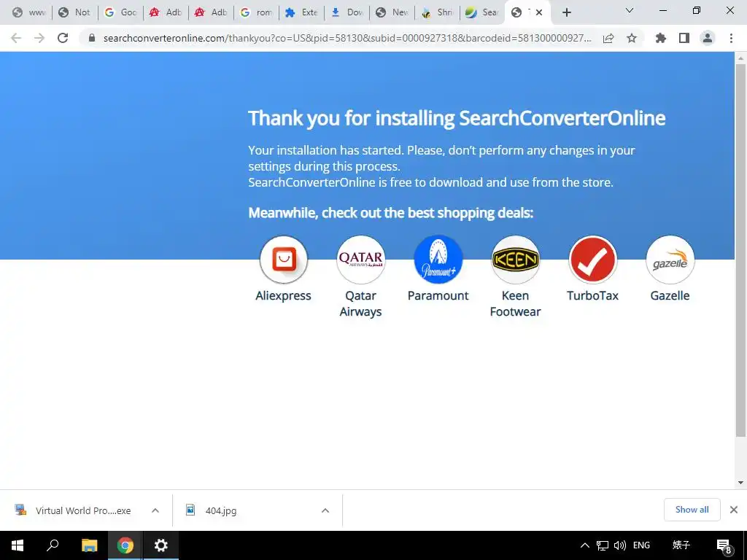Go forward to the next page

pos(39,38)
